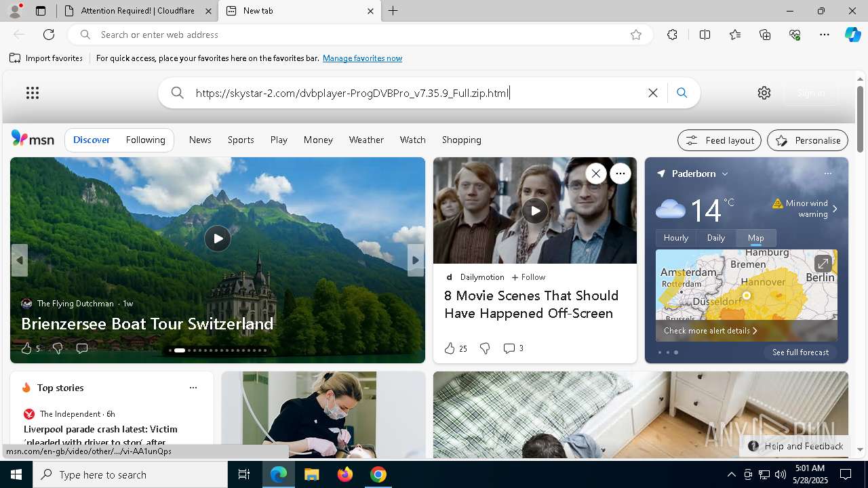
Task: Add this page to favorites star
Action: click(x=636, y=35)
